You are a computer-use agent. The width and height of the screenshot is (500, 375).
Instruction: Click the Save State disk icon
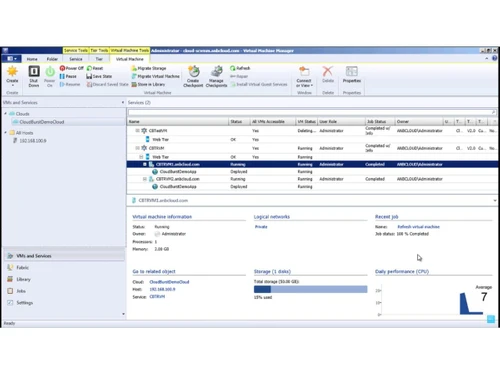89,76
